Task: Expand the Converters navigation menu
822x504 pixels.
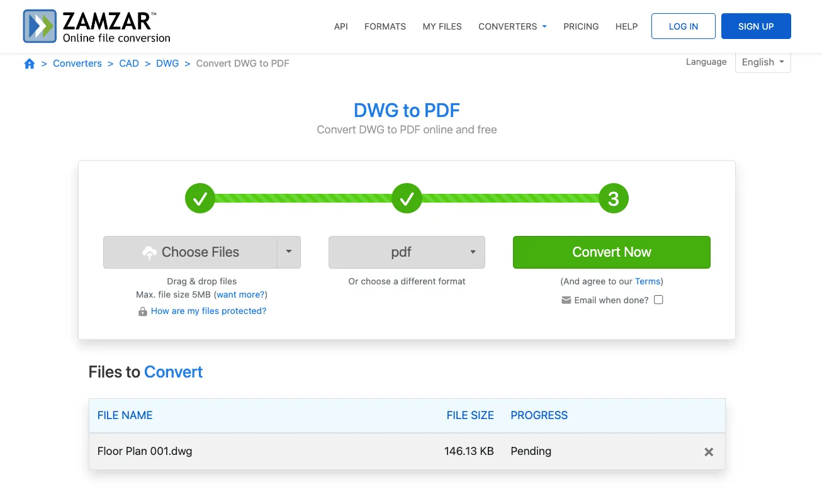Action: (512, 26)
